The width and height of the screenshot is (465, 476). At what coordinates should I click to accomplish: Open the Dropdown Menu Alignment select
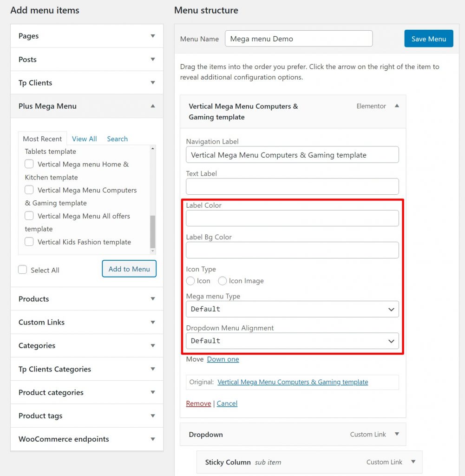pos(292,341)
